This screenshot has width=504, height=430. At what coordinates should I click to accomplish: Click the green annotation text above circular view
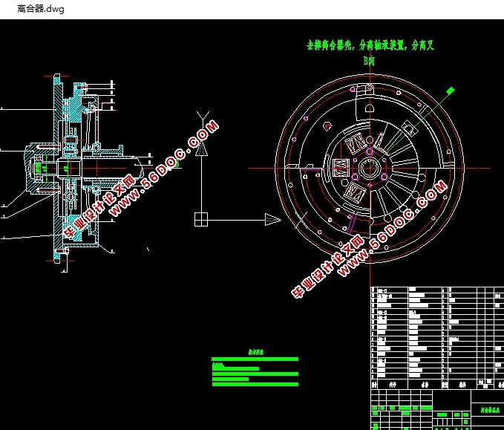370,45
